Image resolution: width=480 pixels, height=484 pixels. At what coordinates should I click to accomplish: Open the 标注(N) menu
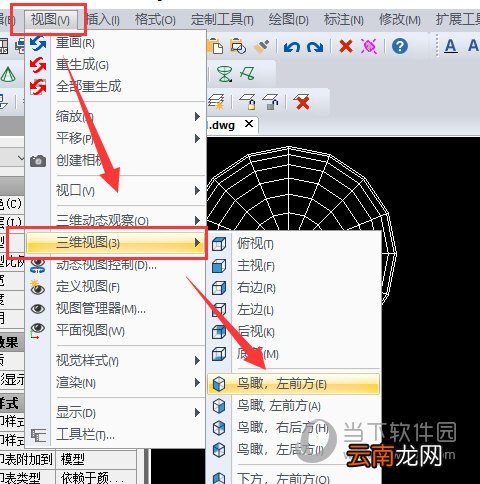tap(344, 20)
